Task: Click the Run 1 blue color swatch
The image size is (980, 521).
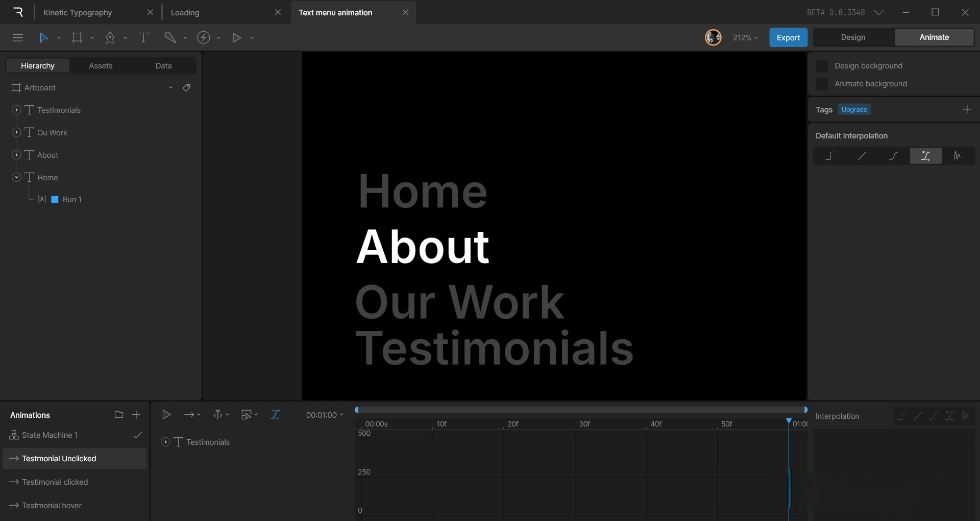Action: pos(55,199)
